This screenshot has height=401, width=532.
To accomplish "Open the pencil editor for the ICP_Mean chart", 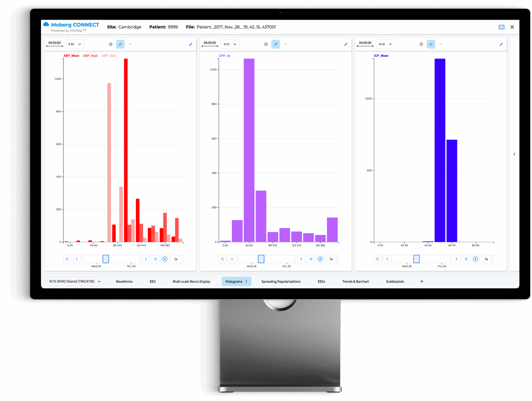I will pyautogui.click(x=501, y=44).
